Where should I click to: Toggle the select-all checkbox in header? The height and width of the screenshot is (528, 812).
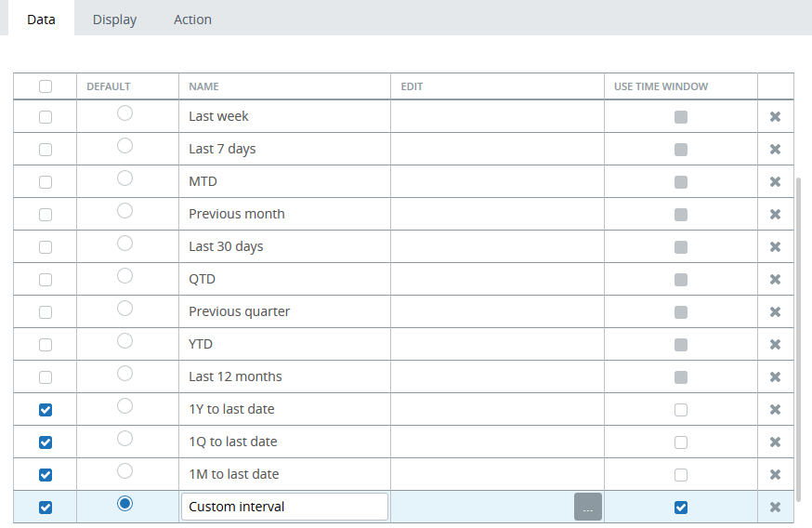pyautogui.click(x=46, y=86)
